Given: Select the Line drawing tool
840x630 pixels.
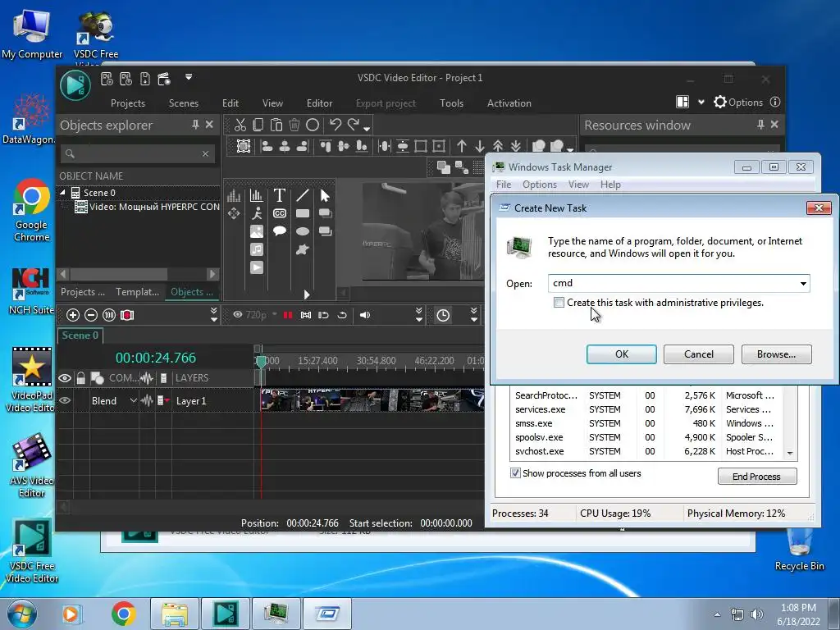Looking at the screenshot, I should click(x=302, y=195).
